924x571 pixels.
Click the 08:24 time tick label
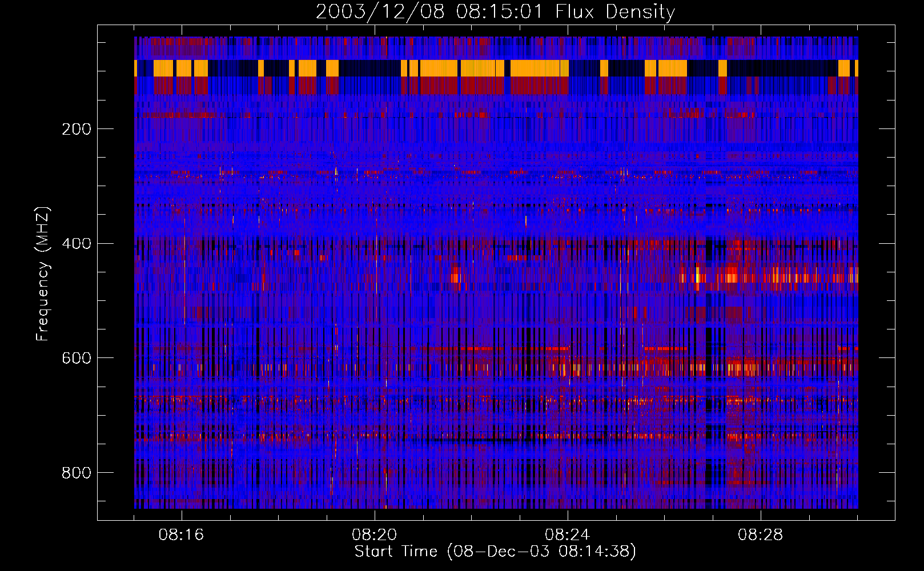tap(568, 535)
